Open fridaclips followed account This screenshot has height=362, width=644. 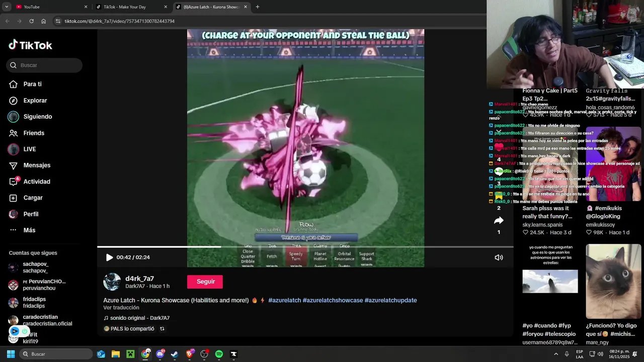coord(34,303)
